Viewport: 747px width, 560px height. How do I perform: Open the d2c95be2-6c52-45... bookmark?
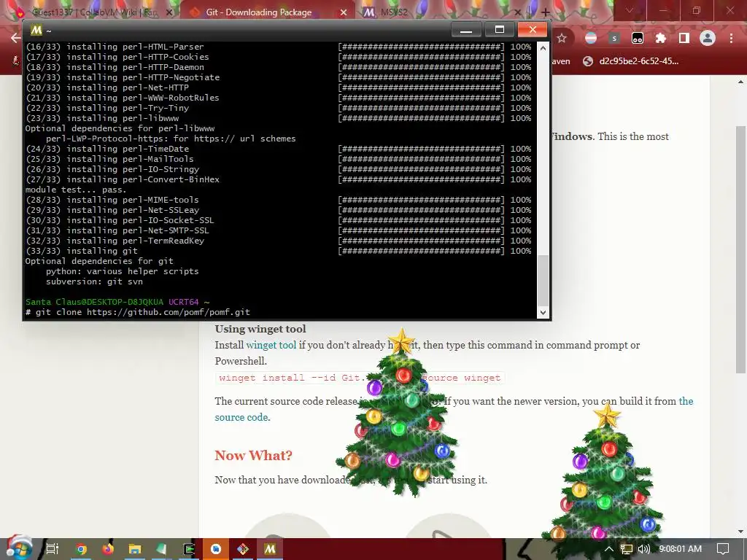pyautogui.click(x=631, y=61)
